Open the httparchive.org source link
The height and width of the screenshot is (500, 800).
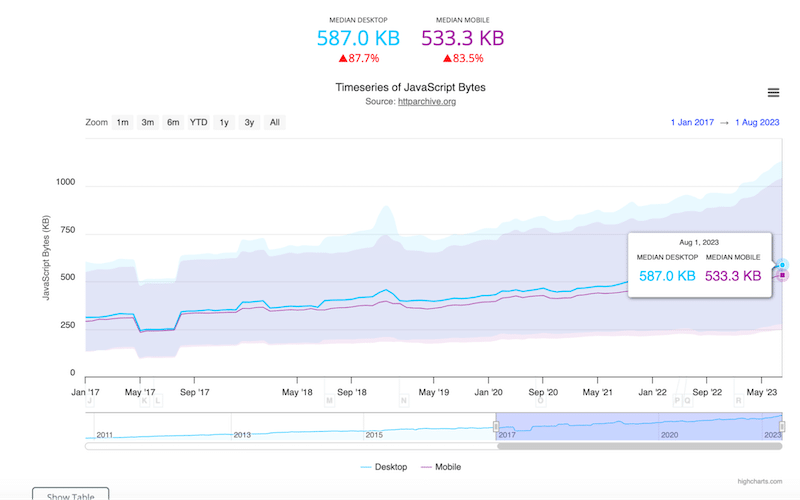click(426, 102)
